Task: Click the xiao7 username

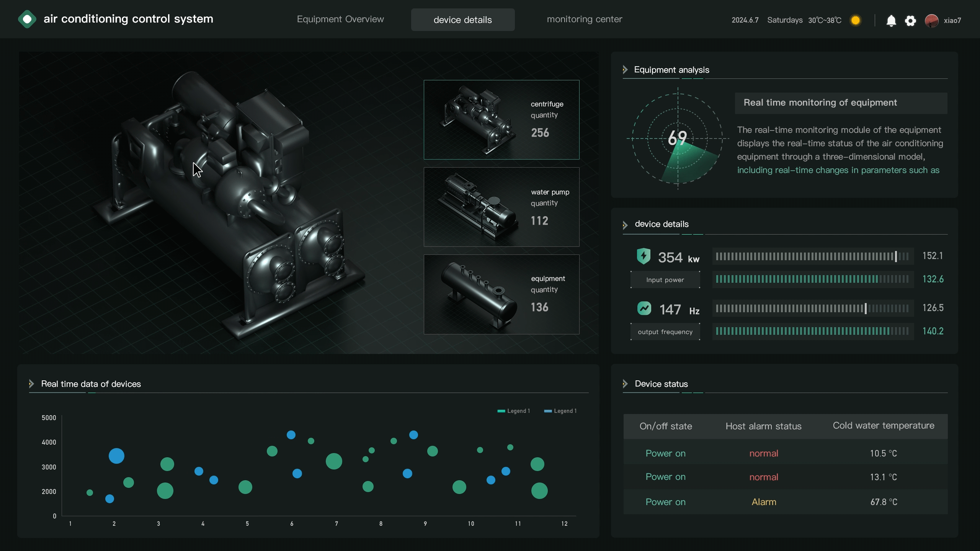Action: coord(952,21)
